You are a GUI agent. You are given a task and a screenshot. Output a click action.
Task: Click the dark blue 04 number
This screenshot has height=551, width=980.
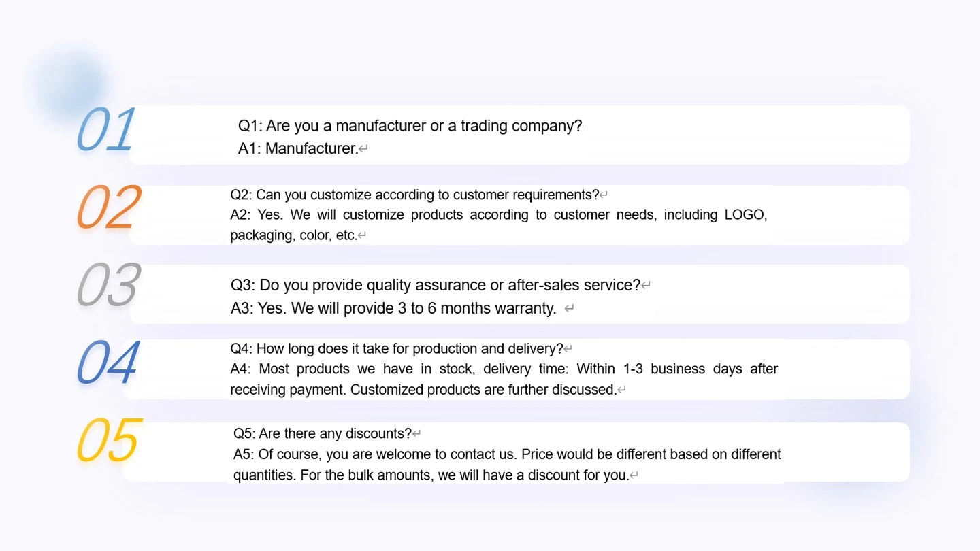click(108, 362)
